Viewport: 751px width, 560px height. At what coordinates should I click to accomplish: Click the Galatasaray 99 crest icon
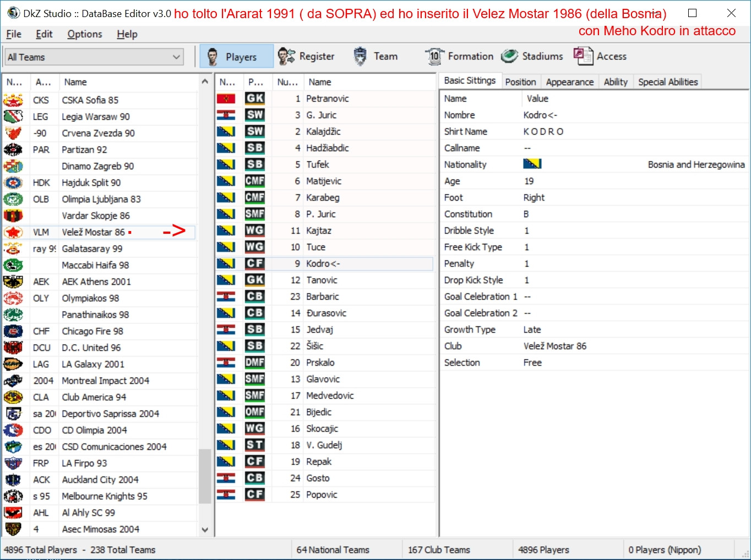(x=13, y=249)
